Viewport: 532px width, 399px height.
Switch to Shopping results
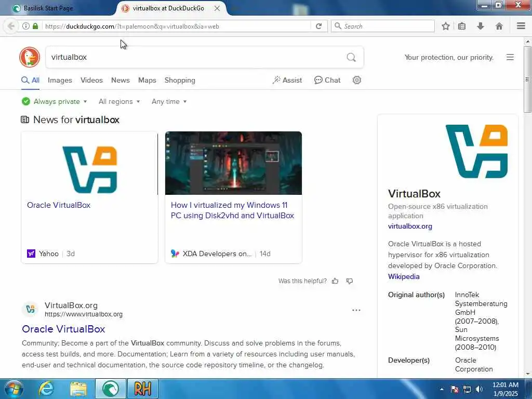click(180, 80)
